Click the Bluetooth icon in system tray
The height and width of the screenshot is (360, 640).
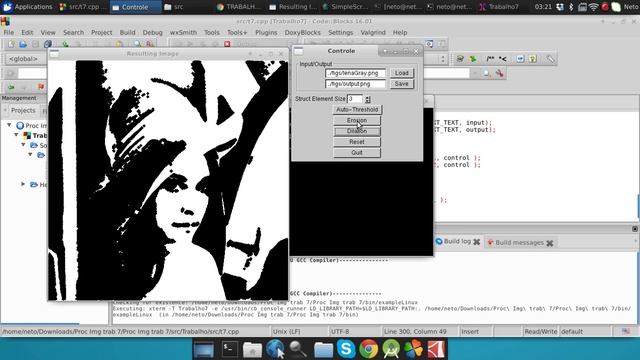571,7
